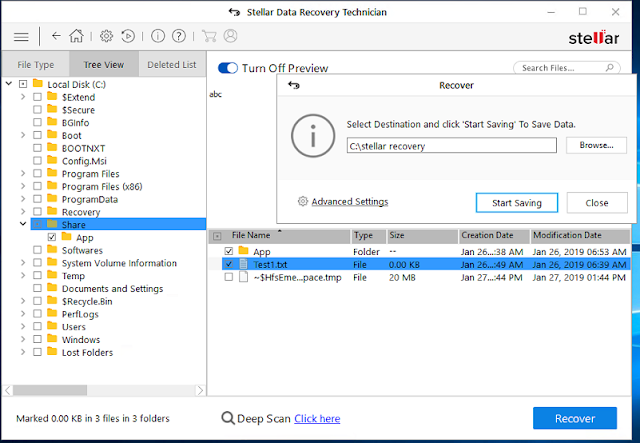
Task: Select the Softwares folder in the tree
Action: [x=82, y=250]
